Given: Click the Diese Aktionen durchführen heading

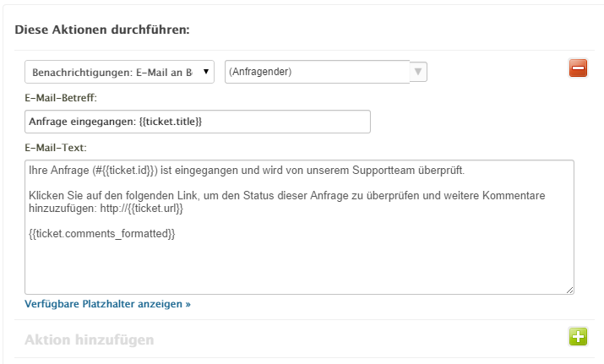Looking at the screenshot, I should pyautogui.click(x=102, y=30).
